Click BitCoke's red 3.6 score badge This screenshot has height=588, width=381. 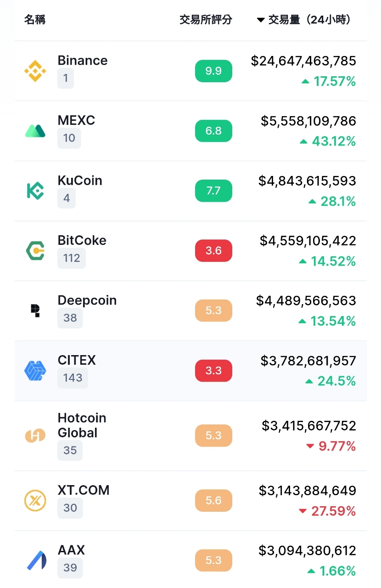click(x=213, y=251)
